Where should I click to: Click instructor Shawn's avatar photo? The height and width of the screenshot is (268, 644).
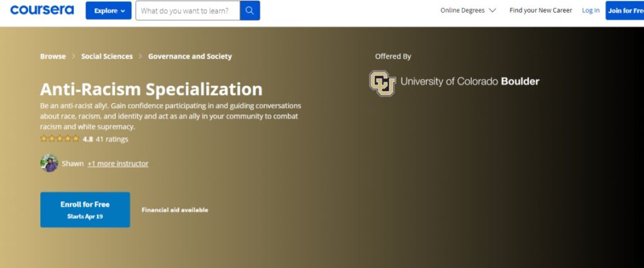(49, 163)
